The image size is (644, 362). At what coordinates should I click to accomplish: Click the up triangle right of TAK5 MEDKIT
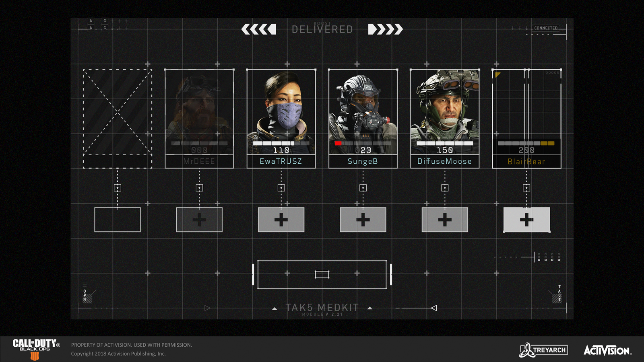tap(369, 309)
